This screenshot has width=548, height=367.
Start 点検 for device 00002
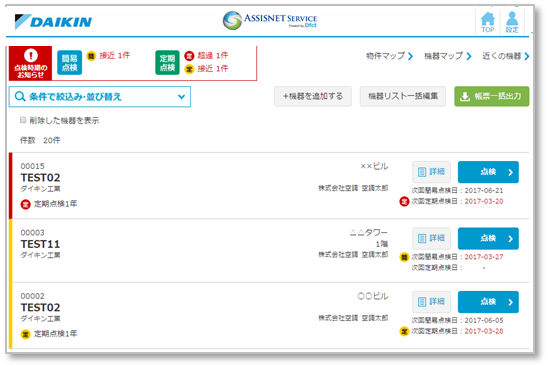coord(488,302)
